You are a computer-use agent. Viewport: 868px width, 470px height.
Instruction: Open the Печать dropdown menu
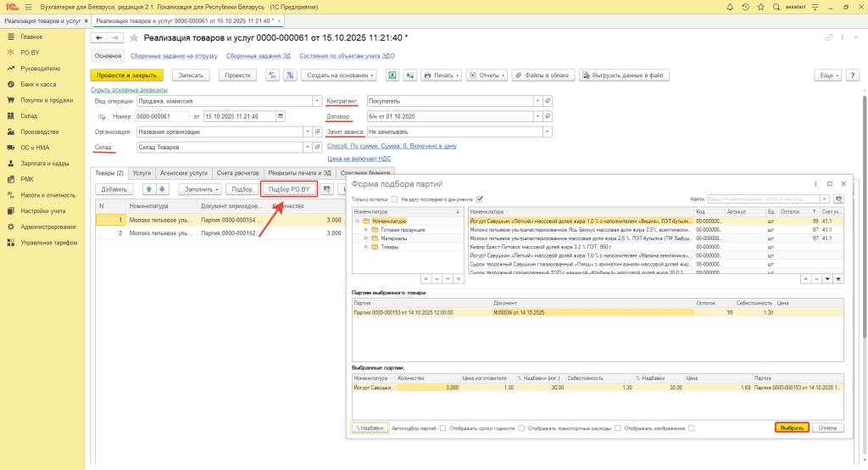pyautogui.click(x=442, y=75)
